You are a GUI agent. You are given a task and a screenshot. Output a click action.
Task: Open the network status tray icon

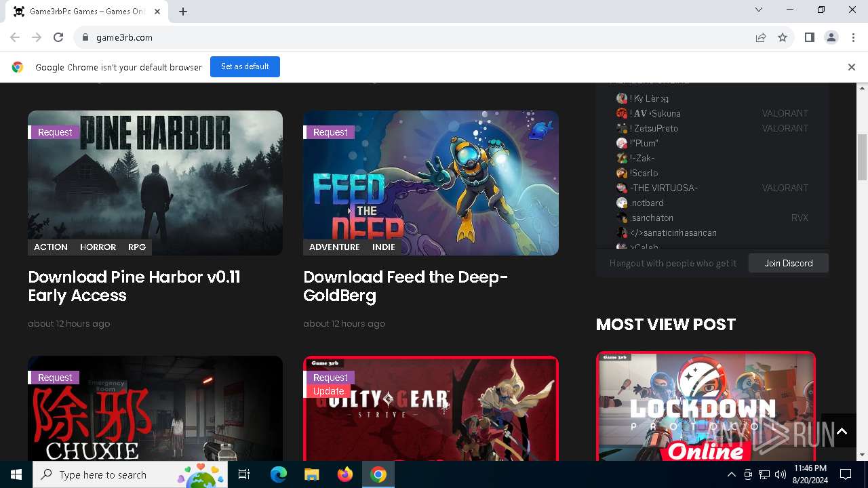pos(764,474)
